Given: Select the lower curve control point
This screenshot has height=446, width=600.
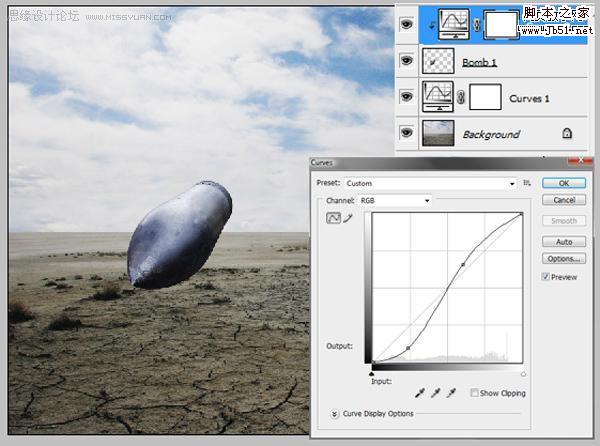Looking at the screenshot, I should coord(408,348).
